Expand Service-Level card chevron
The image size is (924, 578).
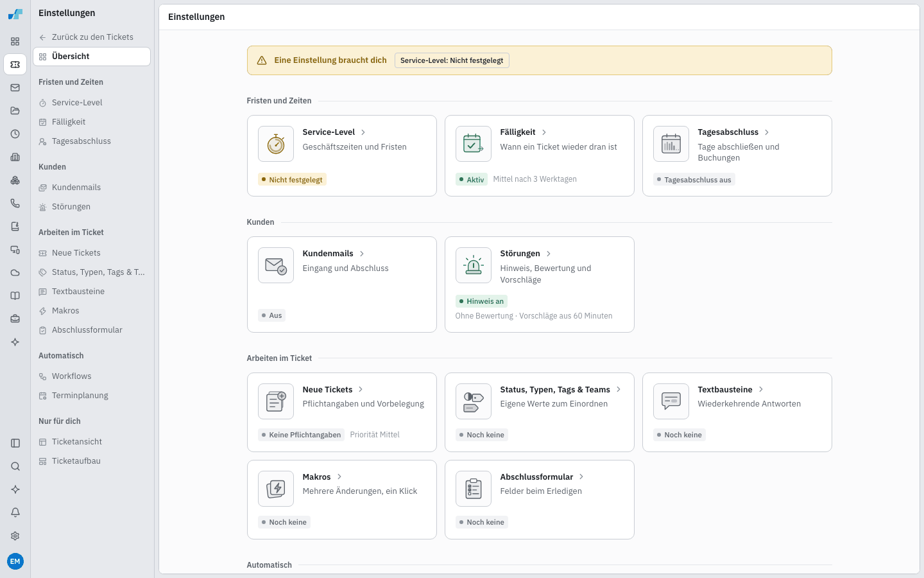click(363, 132)
